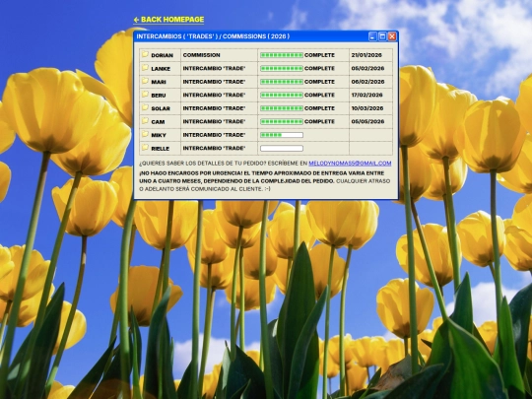Click COMPLETE status in BERU row
This screenshot has width=532, height=399.
click(319, 95)
